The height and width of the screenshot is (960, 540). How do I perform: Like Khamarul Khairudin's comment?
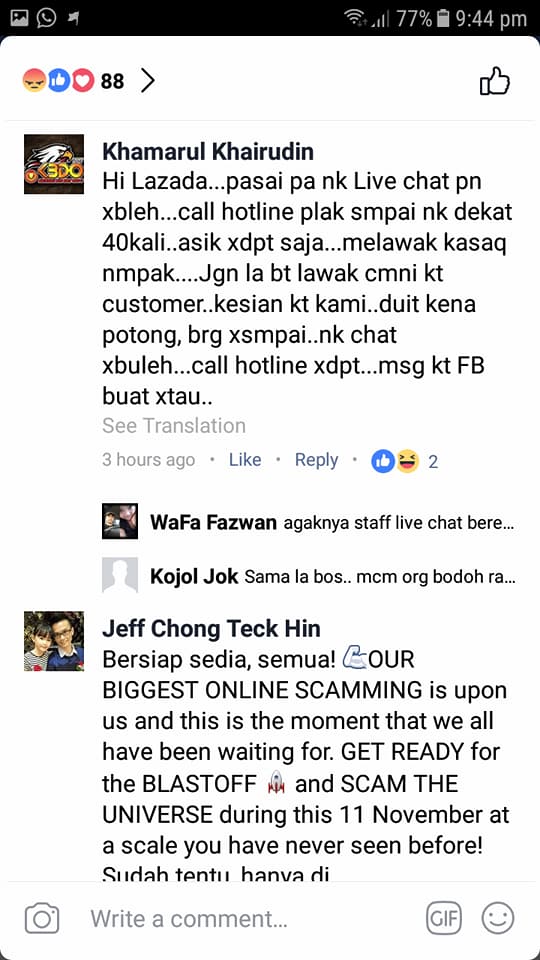[x=245, y=460]
